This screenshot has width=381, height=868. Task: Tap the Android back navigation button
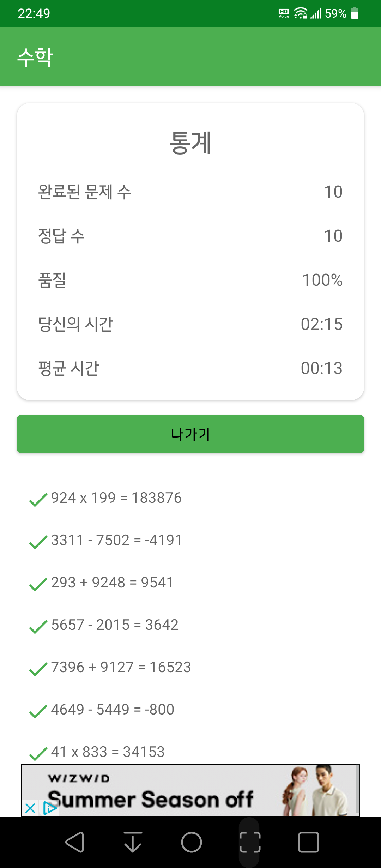(74, 842)
